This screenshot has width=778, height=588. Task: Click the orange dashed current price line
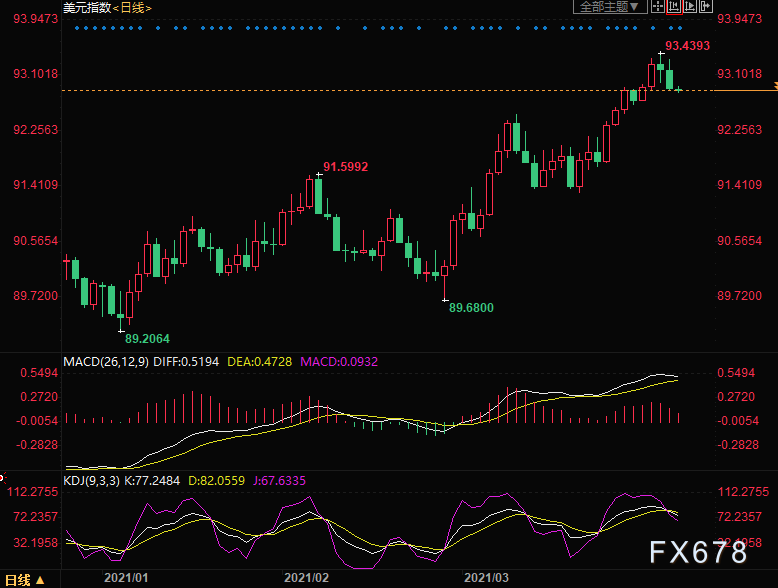pyautogui.click(x=387, y=90)
